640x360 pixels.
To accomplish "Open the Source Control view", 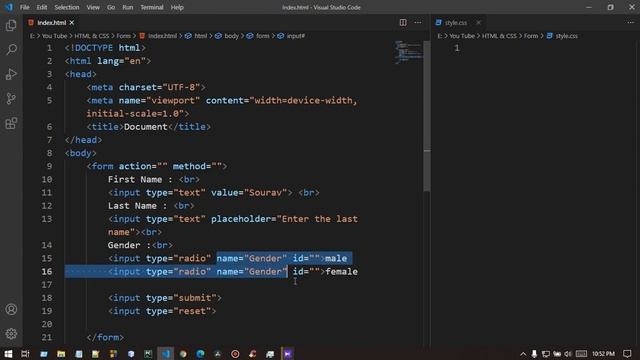I will point(11,99).
